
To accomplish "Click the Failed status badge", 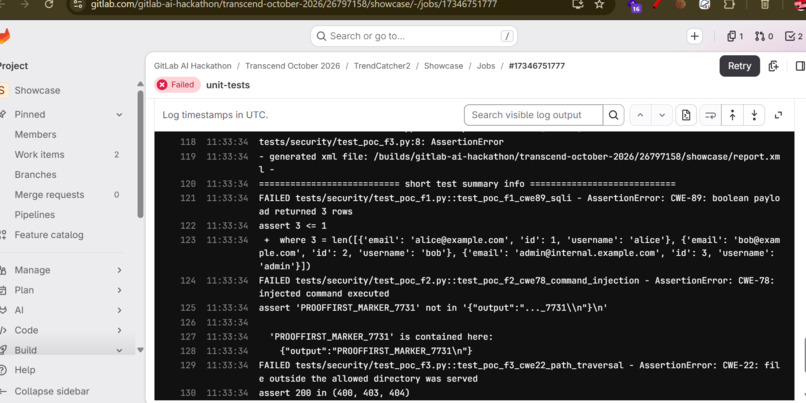I will (x=177, y=85).
